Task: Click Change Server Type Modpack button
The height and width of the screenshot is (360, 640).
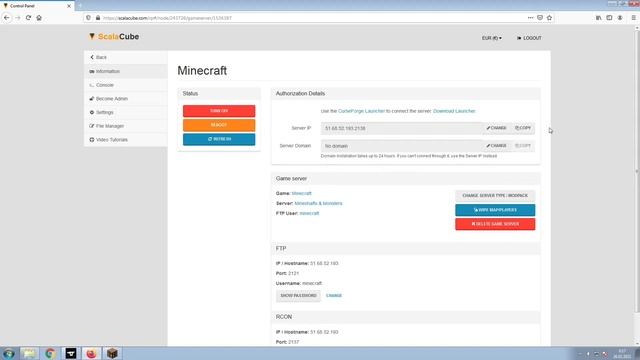Action: tap(495, 196)
